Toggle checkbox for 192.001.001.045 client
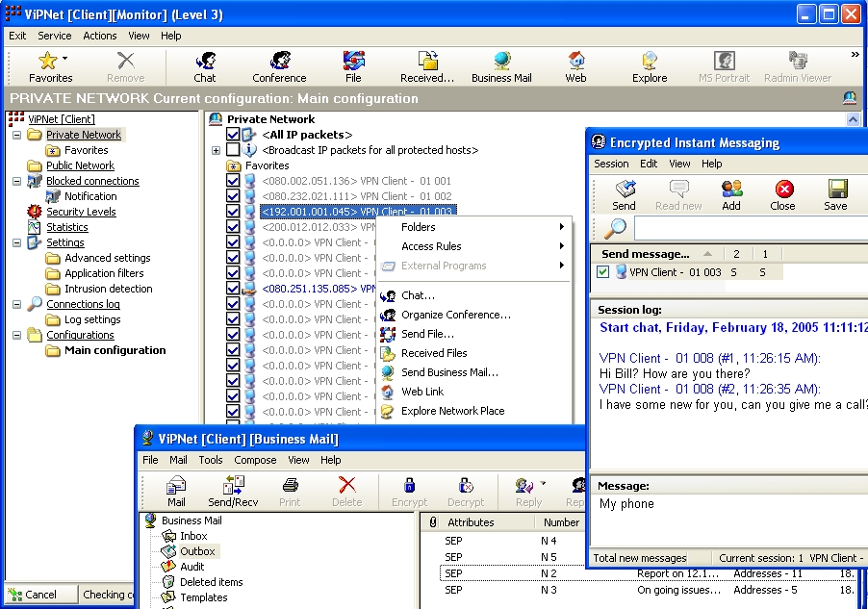This screenshot has height=609, width=868. pos(233,212)
